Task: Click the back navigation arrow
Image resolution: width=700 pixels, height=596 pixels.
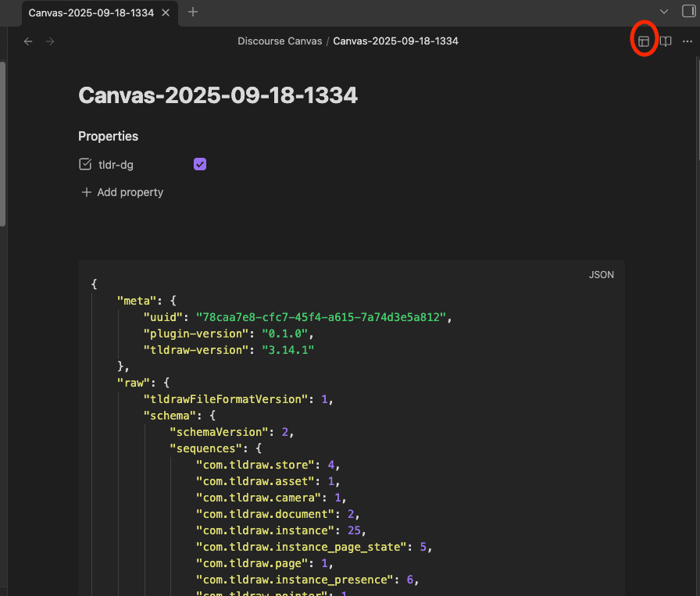Action: 28,41
